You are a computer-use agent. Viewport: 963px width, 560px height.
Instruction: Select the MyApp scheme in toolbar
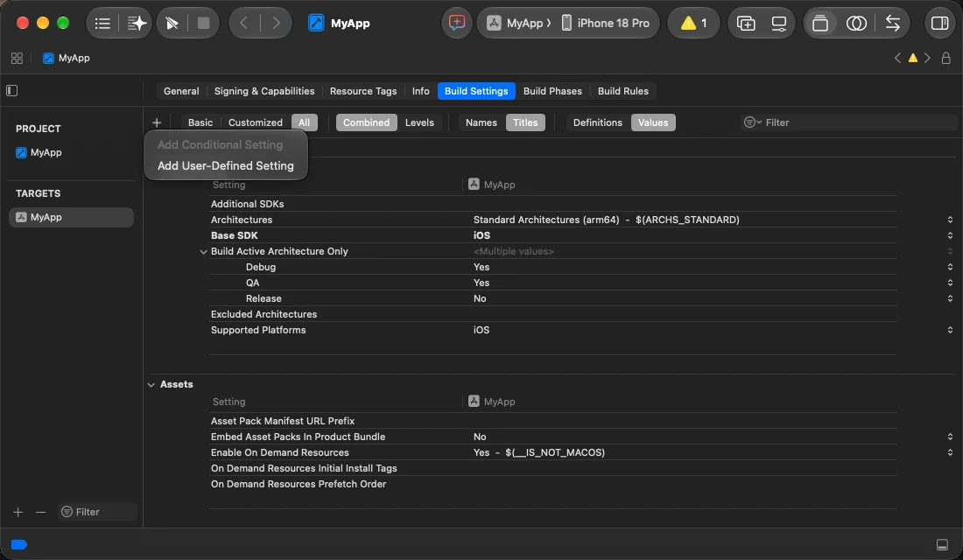[x=519, y=24]
